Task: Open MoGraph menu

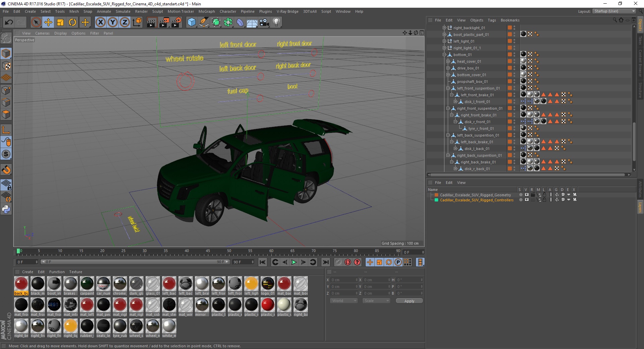Action: pos(207,11)
